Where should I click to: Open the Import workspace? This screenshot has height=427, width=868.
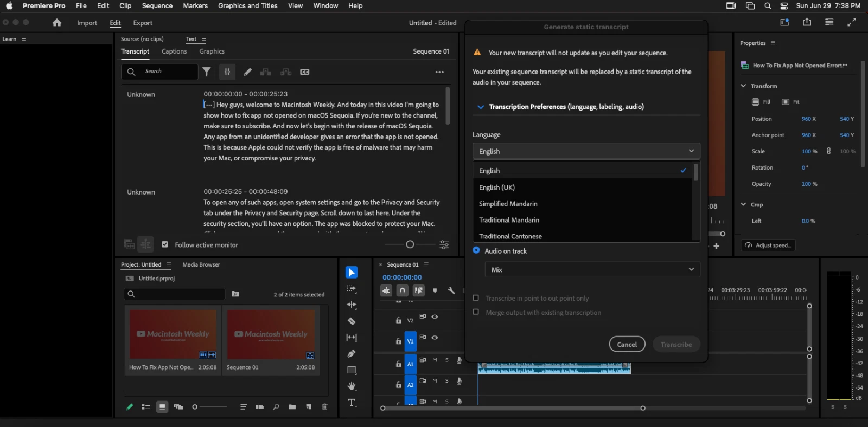click(x=87, y=23)
